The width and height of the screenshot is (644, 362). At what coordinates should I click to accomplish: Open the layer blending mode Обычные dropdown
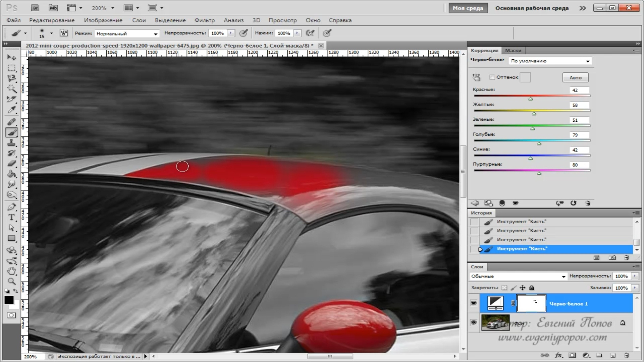point(518,276)
